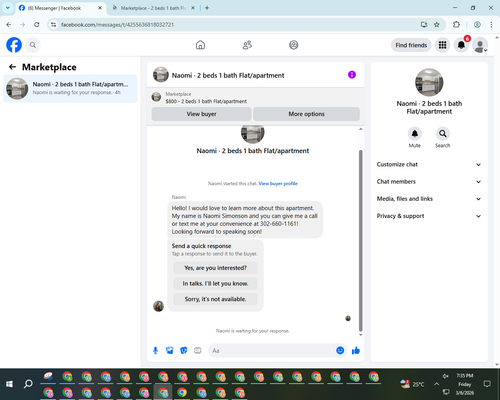Open the Groups icon in top navigation
The width and height of the screenshot is (500, 400).
(x=294, y=45)
